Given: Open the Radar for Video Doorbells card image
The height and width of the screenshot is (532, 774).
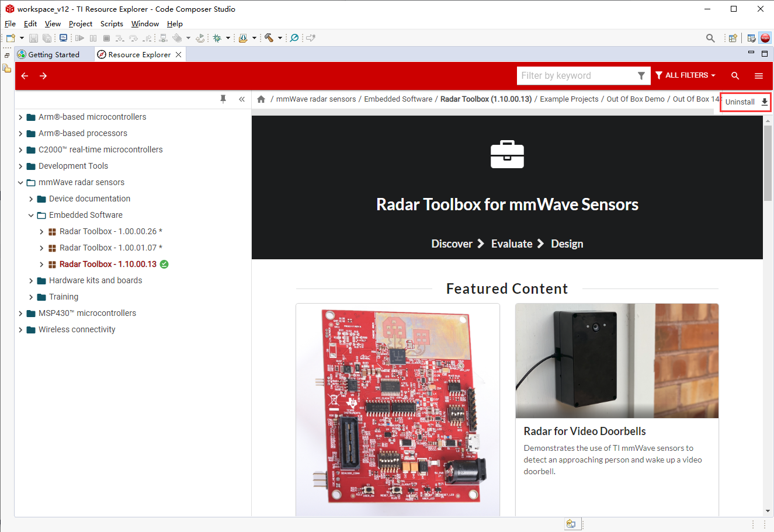Looking at the screenshot, I should 617,361.
